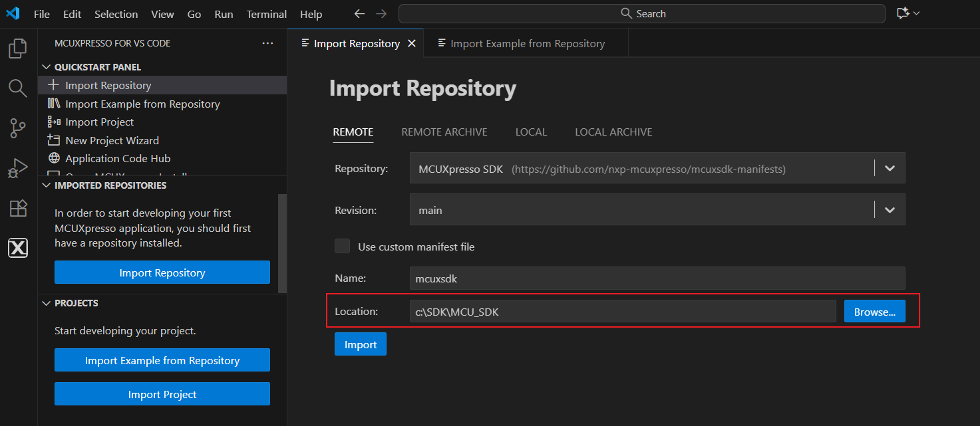Click the Browse button for location
This screenshot has height=426, width=980.
(874, 312)
